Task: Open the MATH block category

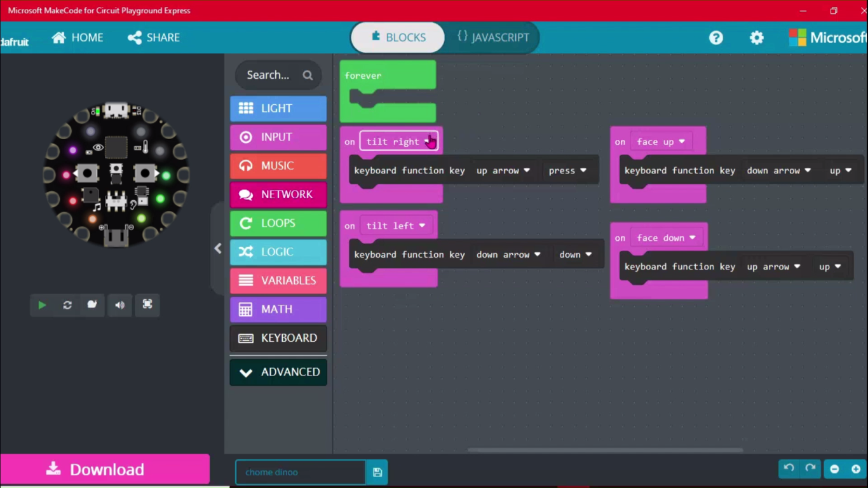Action: pos(278,309)
